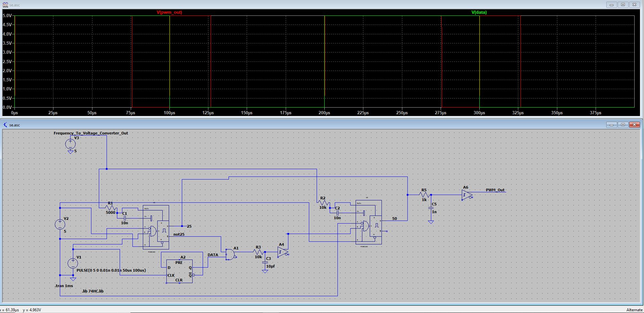Click the ground symbol under C5
The image size is (644, 313).
point(431,222)
